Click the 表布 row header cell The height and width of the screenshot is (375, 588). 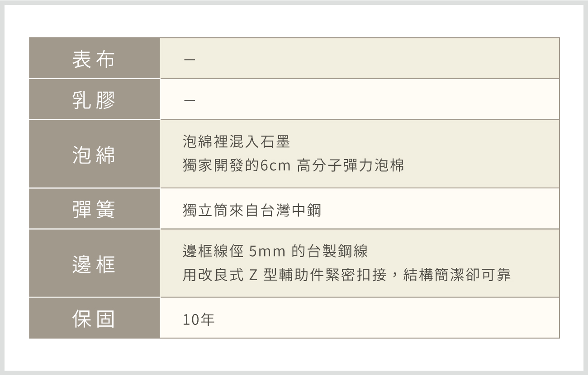pos(95,58)
